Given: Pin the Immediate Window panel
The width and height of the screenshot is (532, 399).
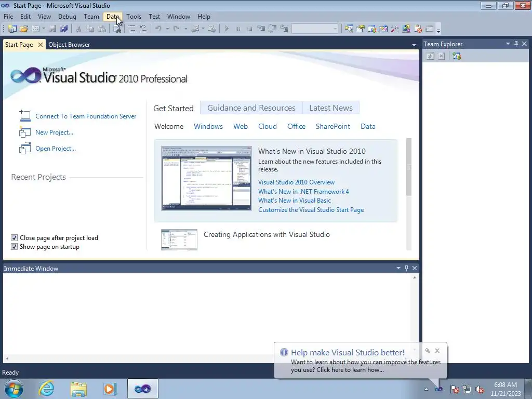Looking at the screenshot, I should 406,268.
